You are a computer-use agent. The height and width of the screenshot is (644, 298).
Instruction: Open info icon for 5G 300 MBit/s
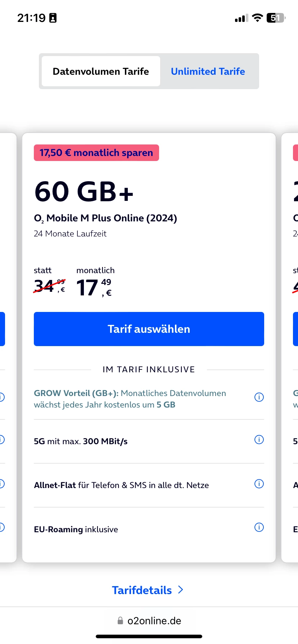coord(259,440)
